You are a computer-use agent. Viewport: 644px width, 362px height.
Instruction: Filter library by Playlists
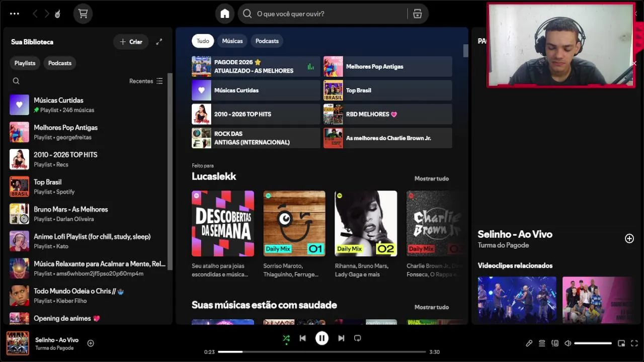click(25, 63)
